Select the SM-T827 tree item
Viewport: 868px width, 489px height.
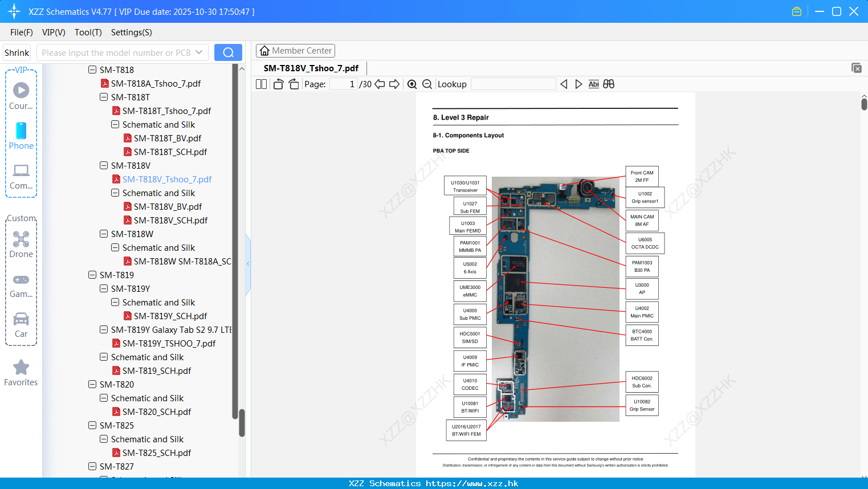[117, 466]
